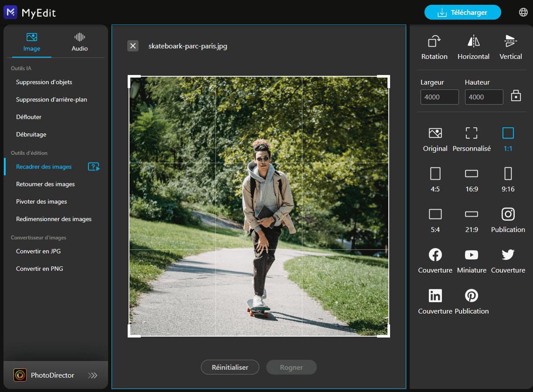
Task: Click the Largeur width input field
Action: tap(439, 97)
